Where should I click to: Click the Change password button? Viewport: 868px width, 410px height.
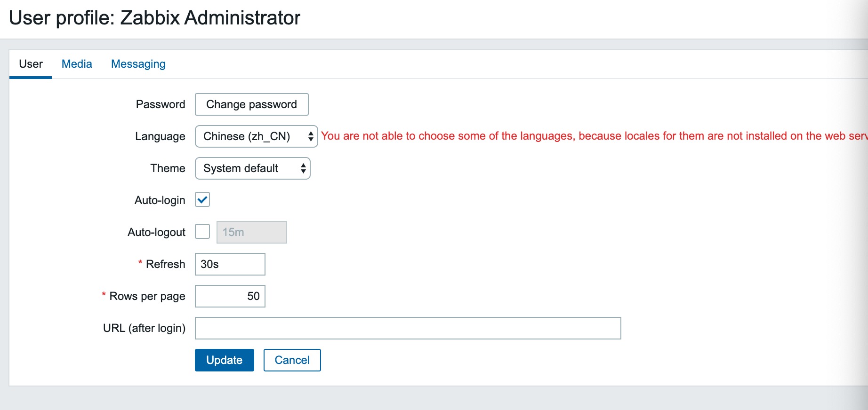pyautogui.click(x=252, y=104)
